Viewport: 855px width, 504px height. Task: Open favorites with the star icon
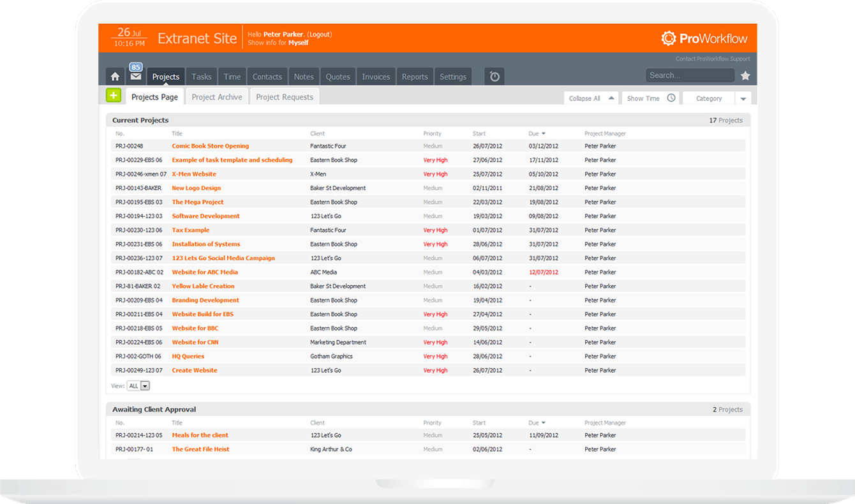click(745, 76)
